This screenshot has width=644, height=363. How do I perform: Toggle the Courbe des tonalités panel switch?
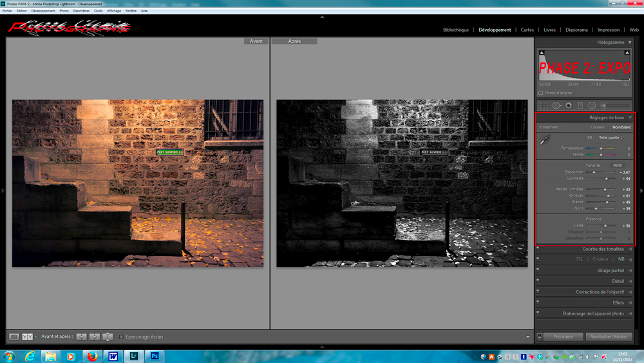pyautogui.click(x=538, y=249)
